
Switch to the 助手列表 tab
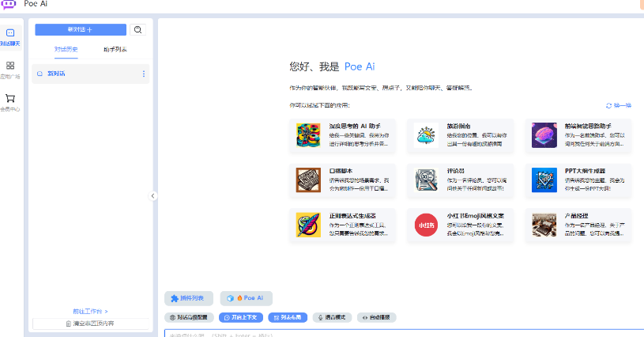pos(115,49)
